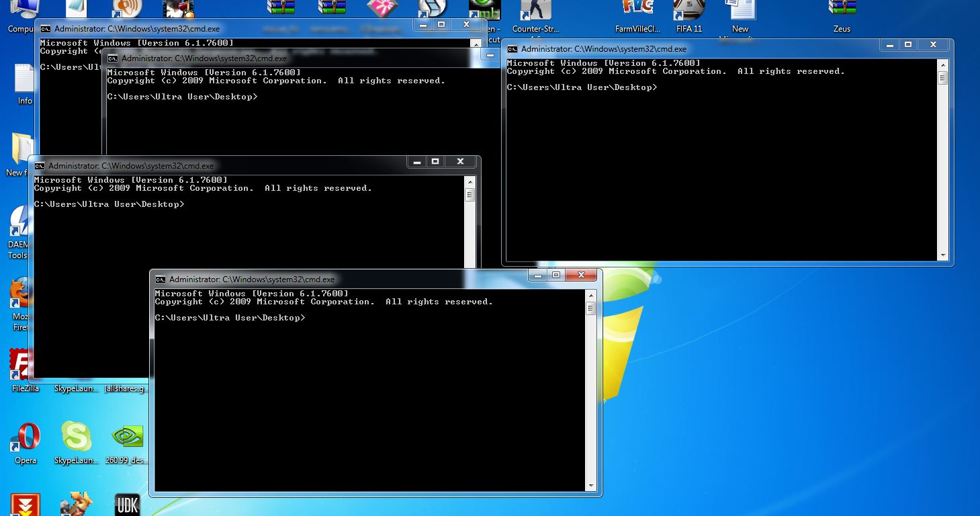Screen dimensions: 980x516
Task: Open the FarmVille desktop icon
Action: 637,9
